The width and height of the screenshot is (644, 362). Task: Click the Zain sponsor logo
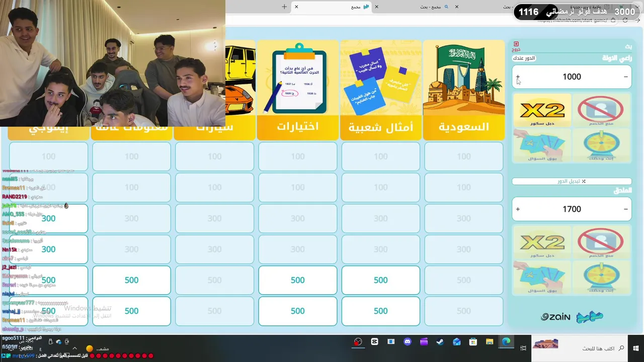click(555, 317)
